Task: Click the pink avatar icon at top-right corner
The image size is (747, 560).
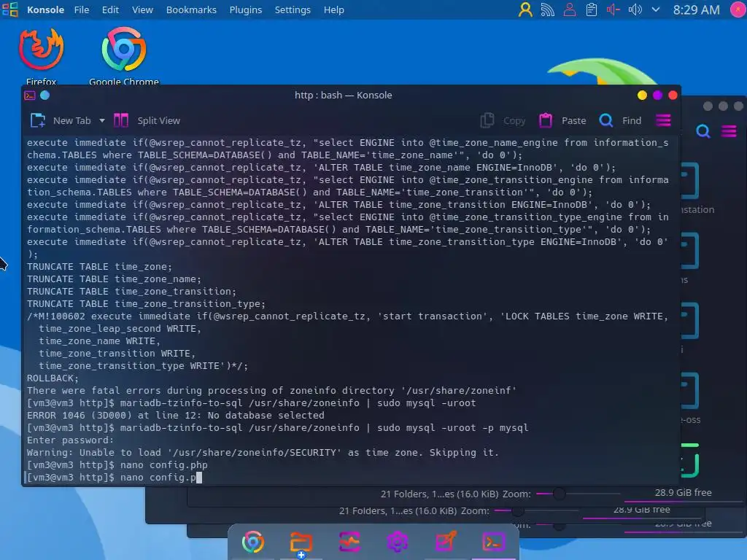Action: (x=738, y=9)
